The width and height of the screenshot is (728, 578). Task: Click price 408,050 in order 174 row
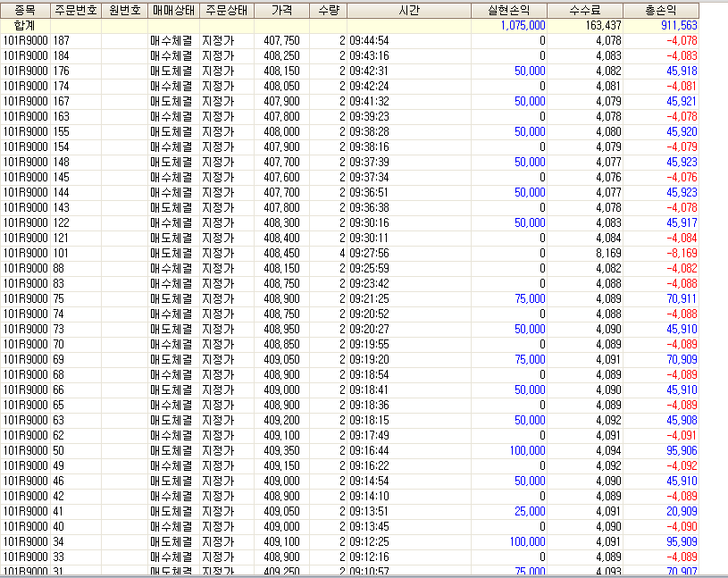282,87
